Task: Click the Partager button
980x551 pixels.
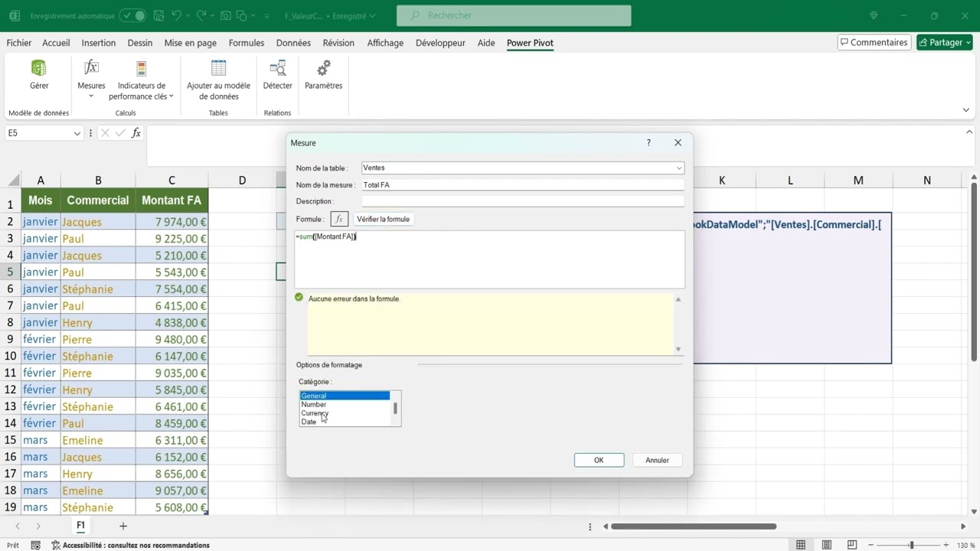Action: pyautogui.click(x=945, y=43)
